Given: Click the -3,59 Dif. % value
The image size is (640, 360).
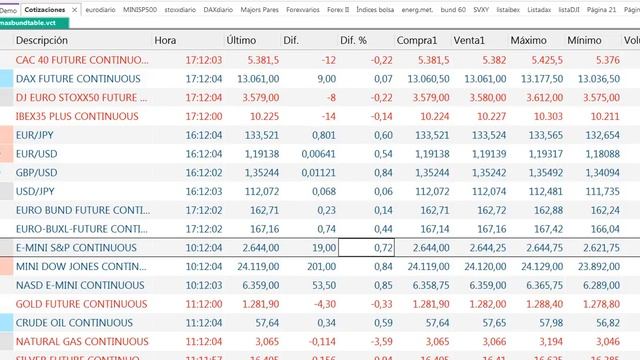Looking at the screenshot, I should pos(382,342).
